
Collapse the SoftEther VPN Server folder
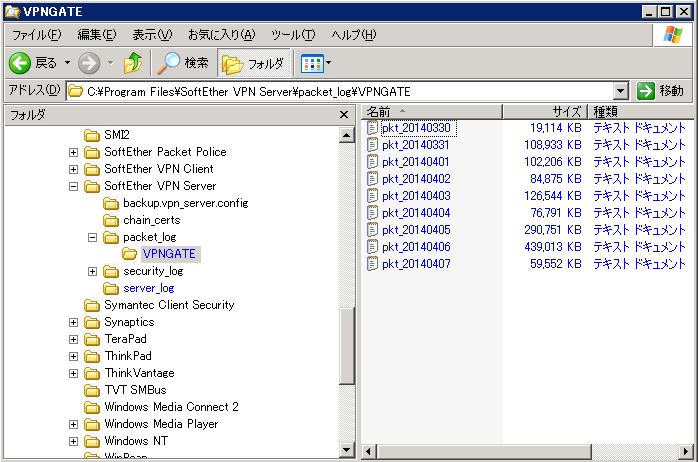pyautogui.click(x=73, y=186)
